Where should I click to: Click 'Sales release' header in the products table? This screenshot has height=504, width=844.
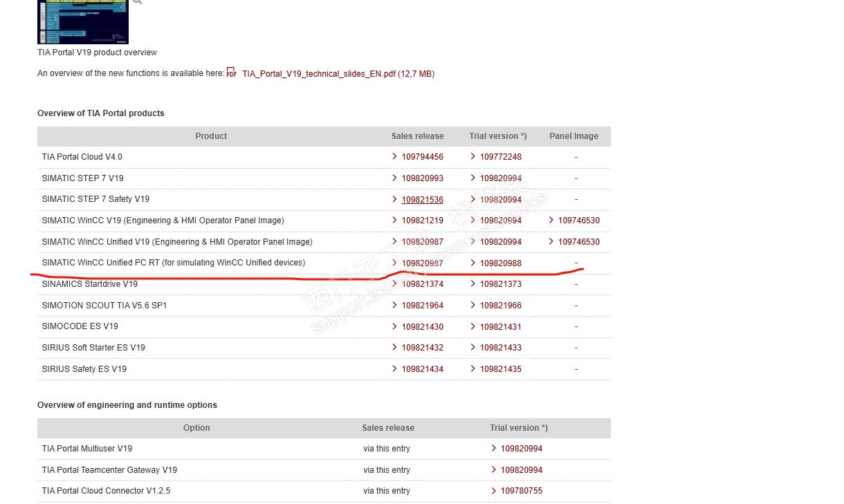[x=418, y=136]
